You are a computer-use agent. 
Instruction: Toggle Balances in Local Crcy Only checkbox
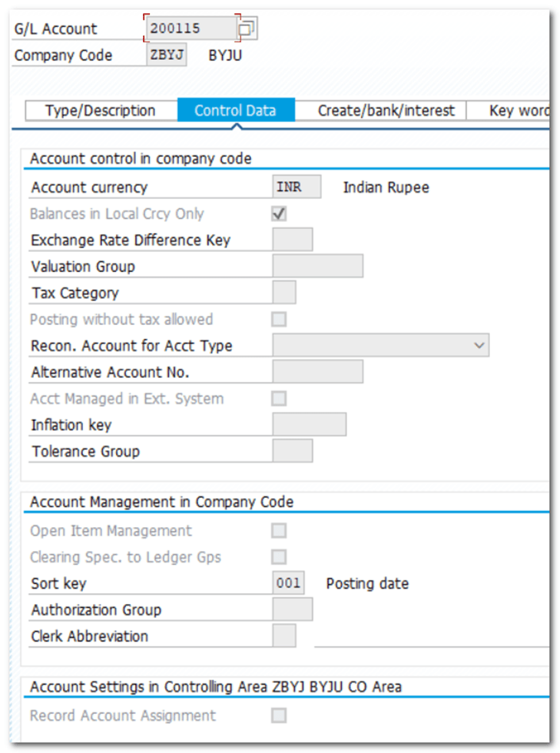279,214
